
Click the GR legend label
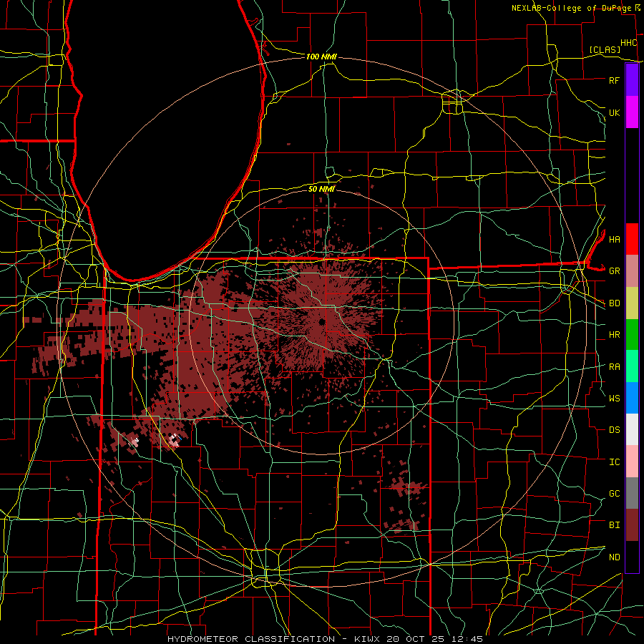tap(614, 271)
